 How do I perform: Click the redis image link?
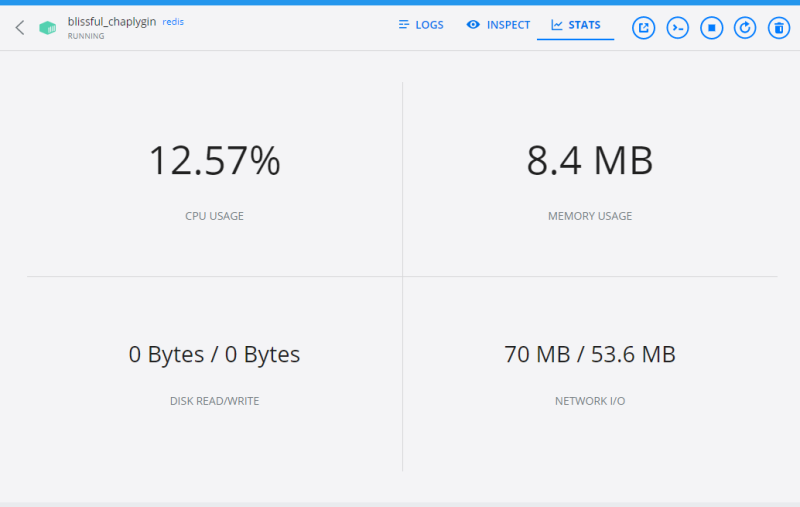coord(173,21)
